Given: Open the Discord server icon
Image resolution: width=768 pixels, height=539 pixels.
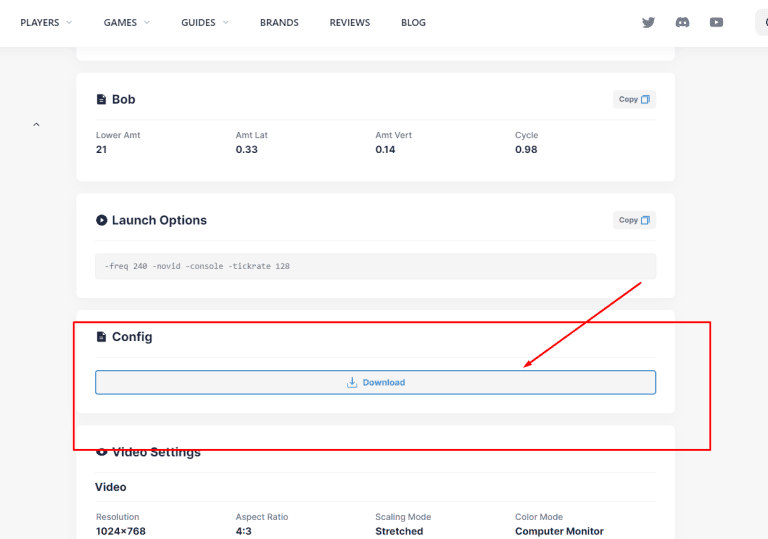Looking at the screenshot, I should point(682,22).
